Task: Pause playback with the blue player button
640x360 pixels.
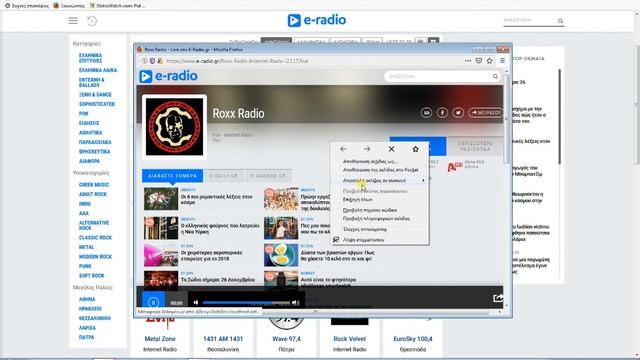Action: pyautogui.click(x=153, y=302)
